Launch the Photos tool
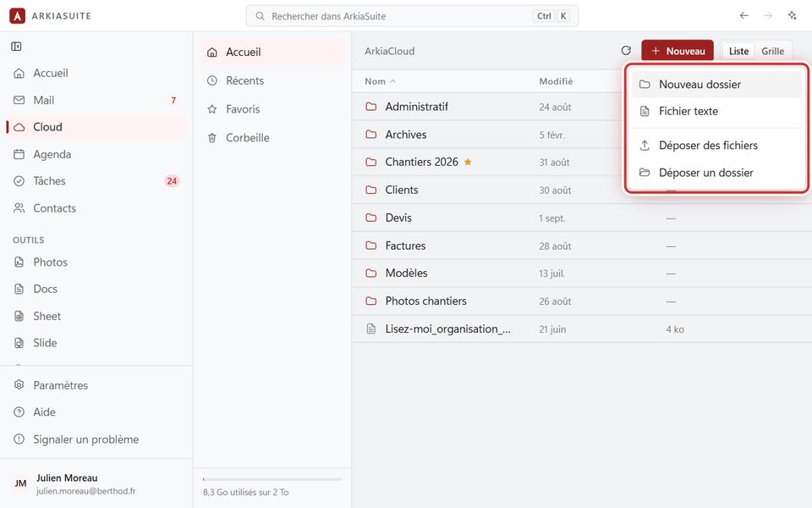This screenshot has height=508, width=812. point(96,262)
